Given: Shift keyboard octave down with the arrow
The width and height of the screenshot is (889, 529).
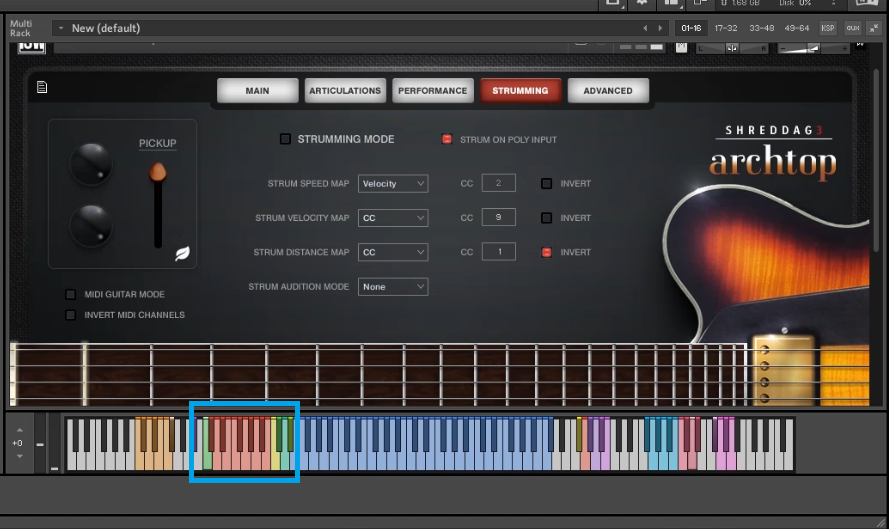Looking at the screenshot, I should (19, 456).
